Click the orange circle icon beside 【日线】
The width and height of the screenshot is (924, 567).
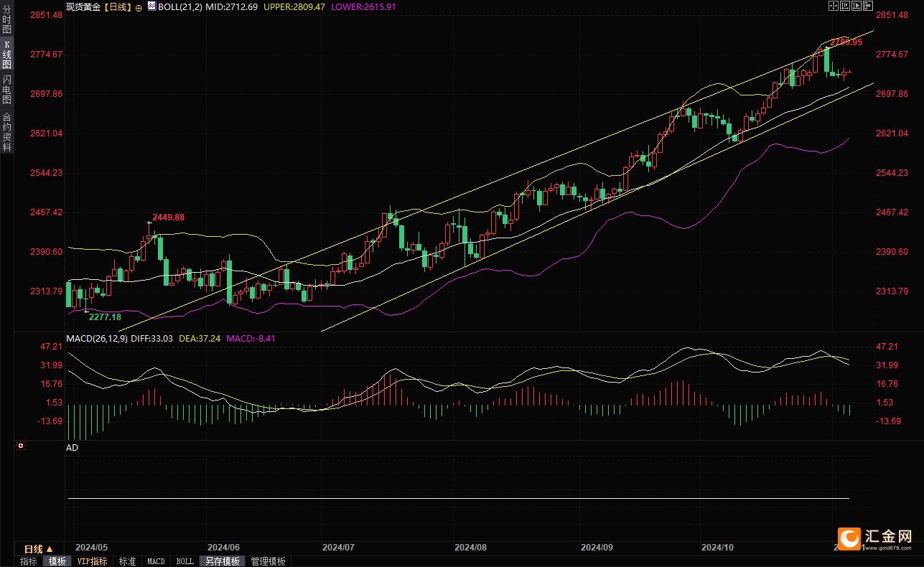pos(139,6)
